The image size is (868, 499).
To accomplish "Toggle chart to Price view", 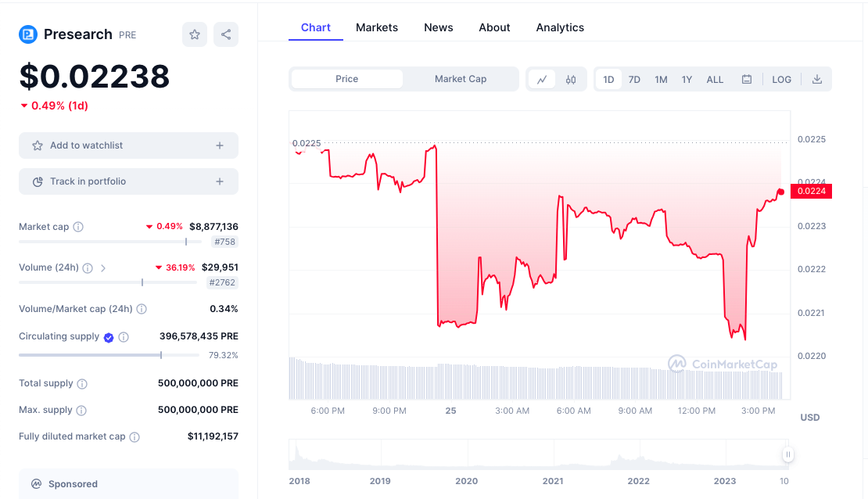I will [x=347, y=79].
